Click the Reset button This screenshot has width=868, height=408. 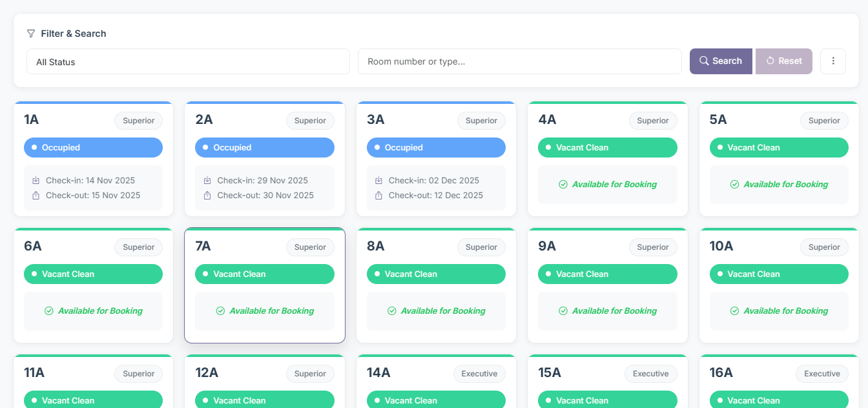(784, 61)
